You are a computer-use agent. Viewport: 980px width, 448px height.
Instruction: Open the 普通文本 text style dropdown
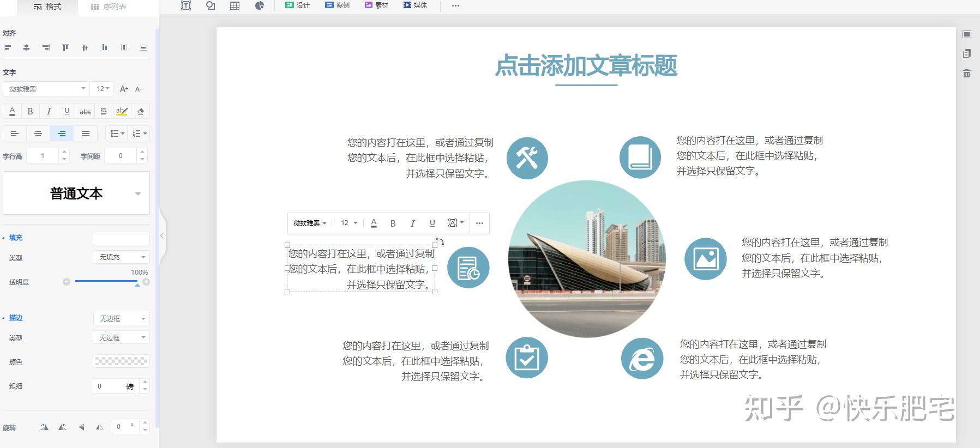coord(76,193)
